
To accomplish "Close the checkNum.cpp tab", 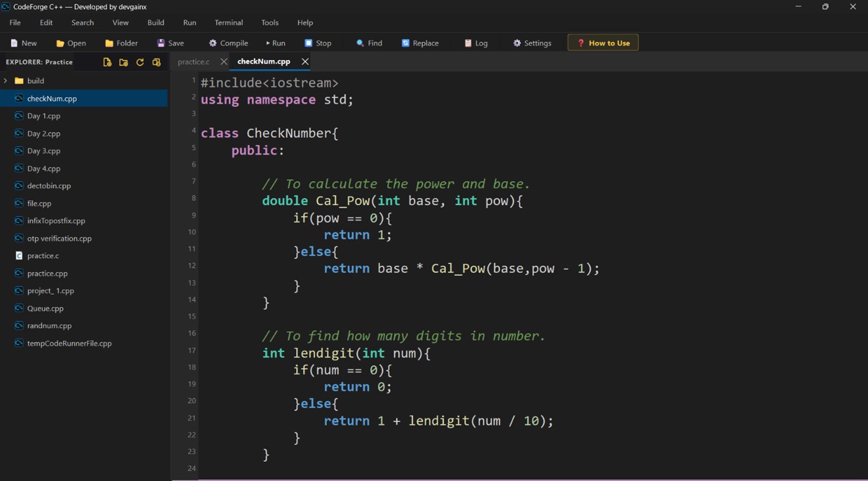I will click(x=305, y=61).
